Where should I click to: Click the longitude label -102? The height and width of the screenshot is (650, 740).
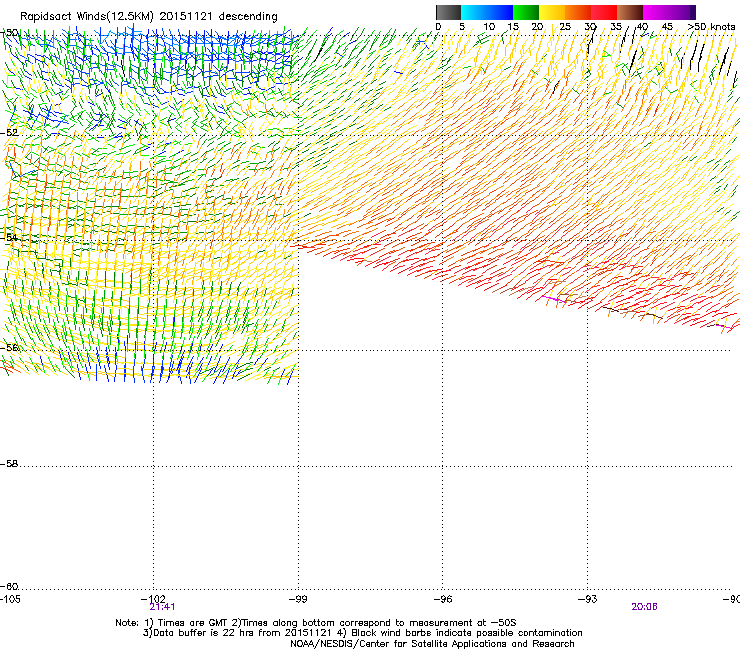(153, 599)
